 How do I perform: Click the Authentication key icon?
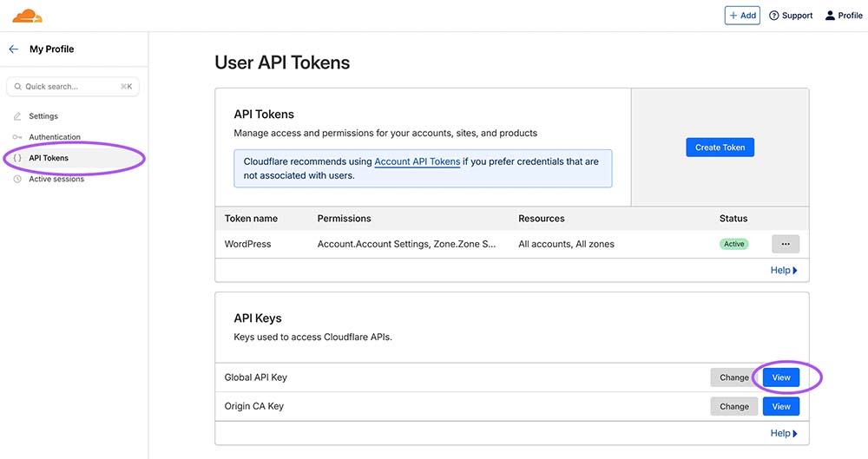click(x=17, y=137)
